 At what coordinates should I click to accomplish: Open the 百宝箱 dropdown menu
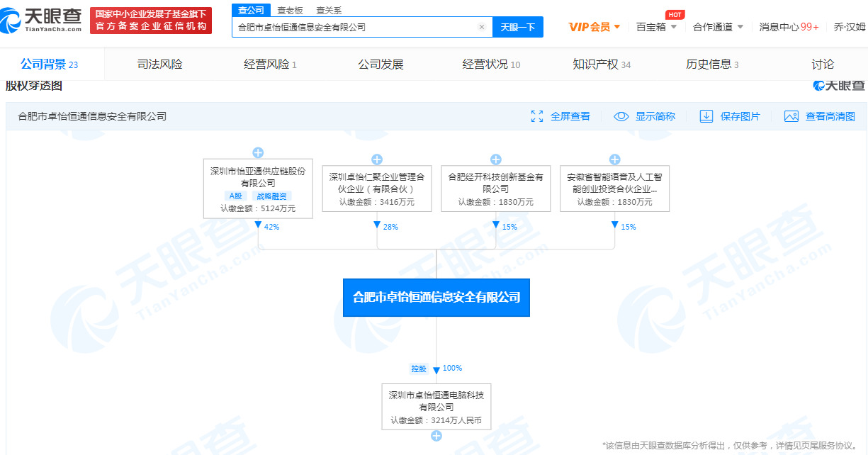click(x=657, y=27)
